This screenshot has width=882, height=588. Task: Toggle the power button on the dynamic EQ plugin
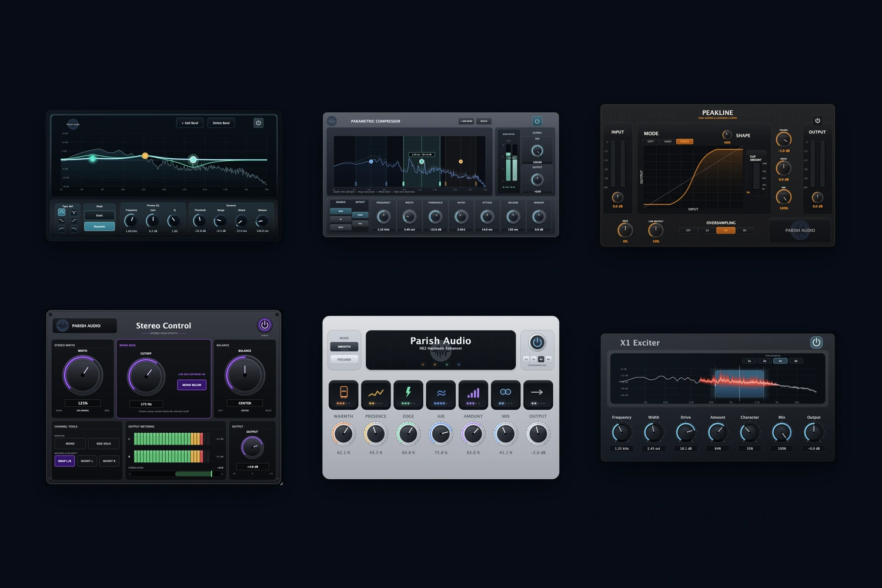(x=258, y=123)
